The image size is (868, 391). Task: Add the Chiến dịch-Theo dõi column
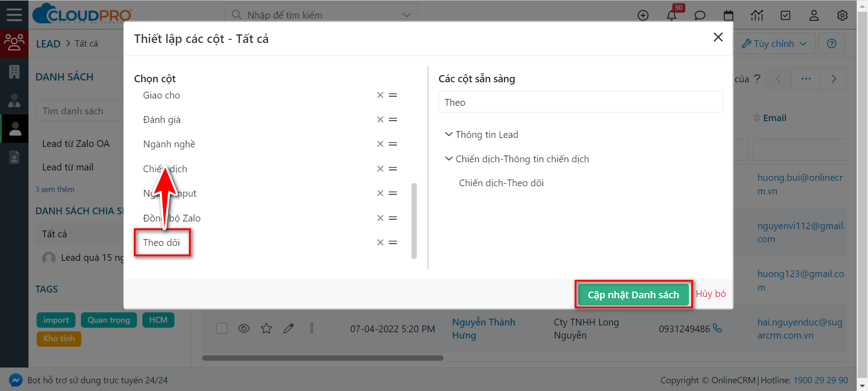pyautogui.click(x=501, y=183)
